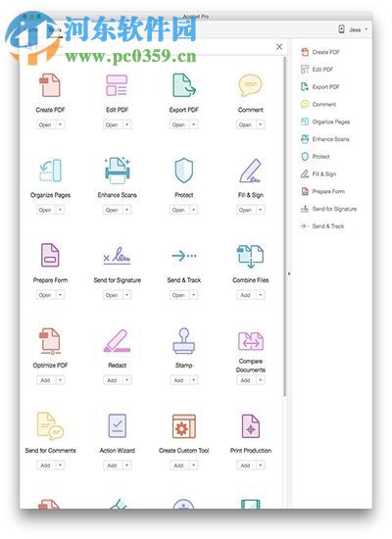Screen dimensions: 392x539
Task: Click the Print Production icon
Action: (251, 426)
